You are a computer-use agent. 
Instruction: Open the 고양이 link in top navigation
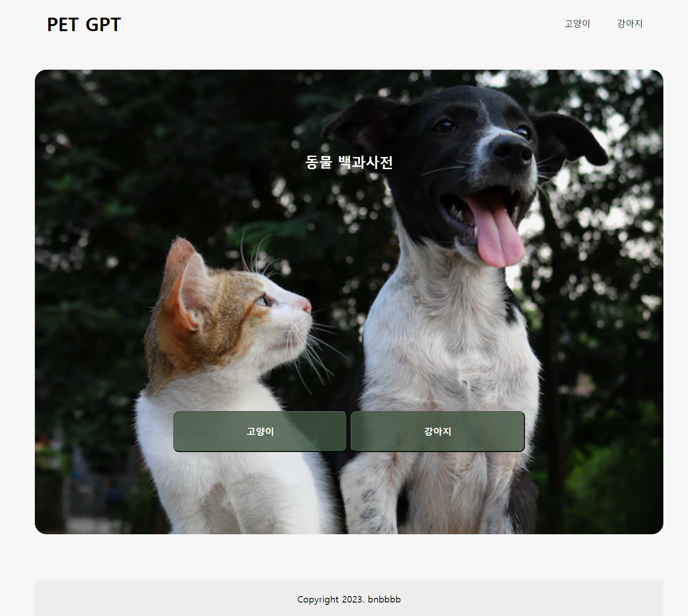(x=577, y=24)
